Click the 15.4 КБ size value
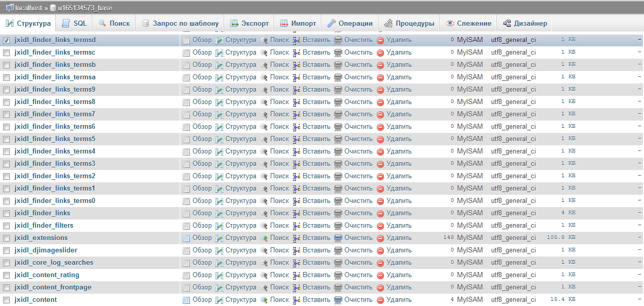Screen dimensions: 644x306 pyautogui.click(x=563, y=300)
